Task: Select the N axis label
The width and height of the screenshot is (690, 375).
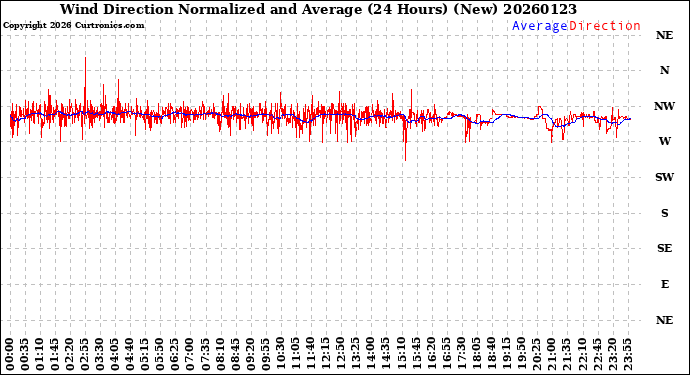Action: point(664,70)
